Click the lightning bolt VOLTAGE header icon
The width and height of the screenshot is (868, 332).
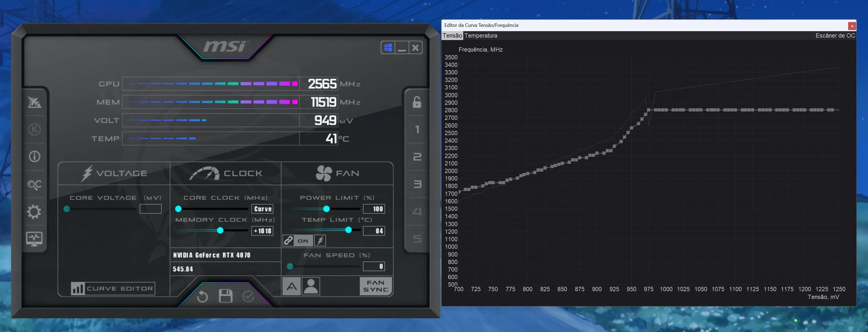tap(87, 174)
